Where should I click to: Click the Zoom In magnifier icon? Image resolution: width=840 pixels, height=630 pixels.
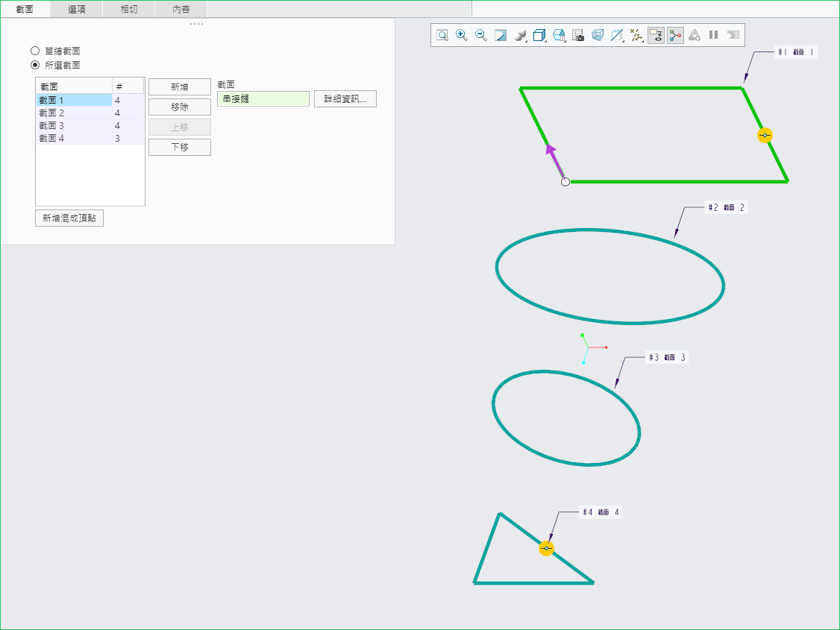click(462, 35)
